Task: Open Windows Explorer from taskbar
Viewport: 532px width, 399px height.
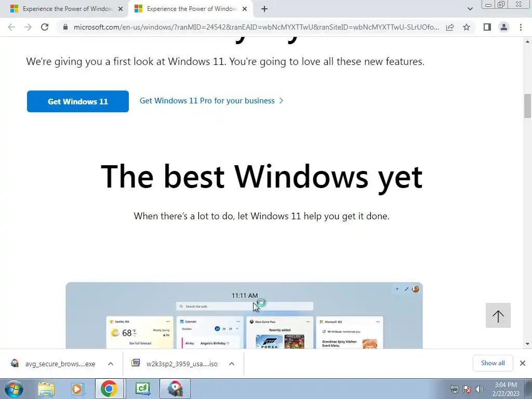Action: pos(46,389)
